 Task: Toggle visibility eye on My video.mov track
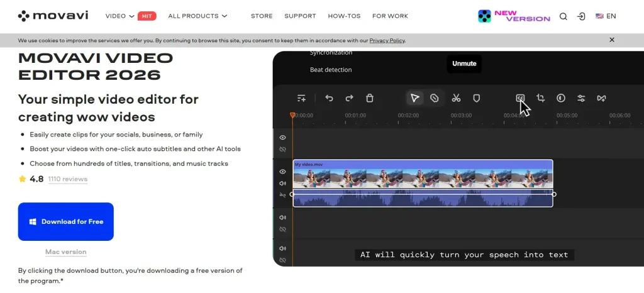click(282, 172)
